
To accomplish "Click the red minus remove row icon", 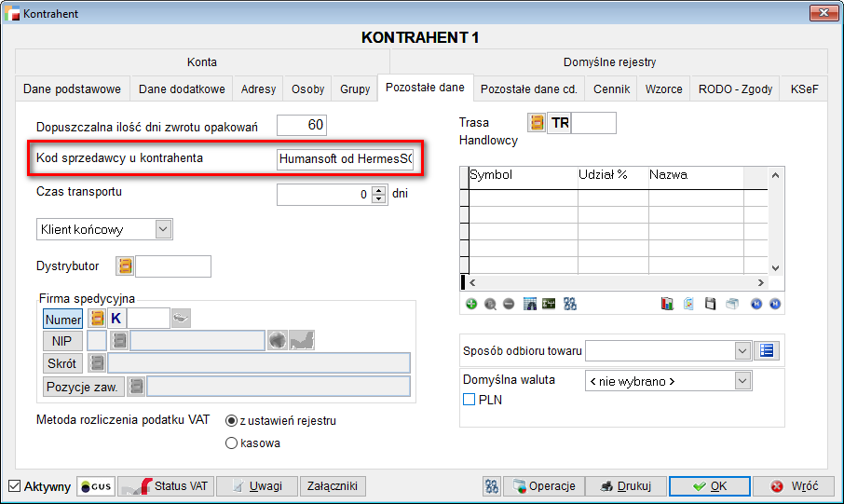I will pyautogui.click(x=508, y=304).
